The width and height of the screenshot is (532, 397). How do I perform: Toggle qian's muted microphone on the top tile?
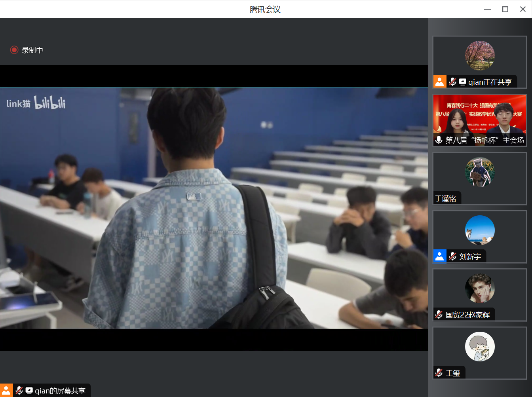tap(452, 82)
